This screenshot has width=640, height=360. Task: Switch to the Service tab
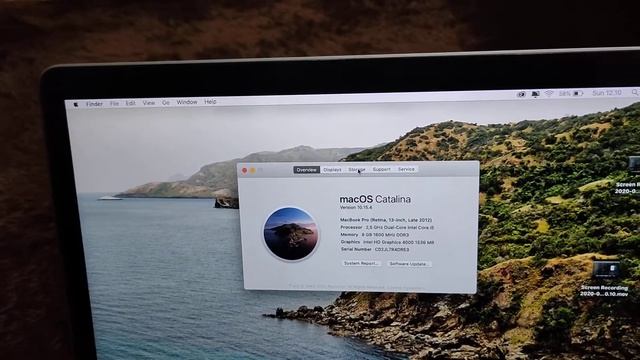pyautogui.click(x=406, y=169)
